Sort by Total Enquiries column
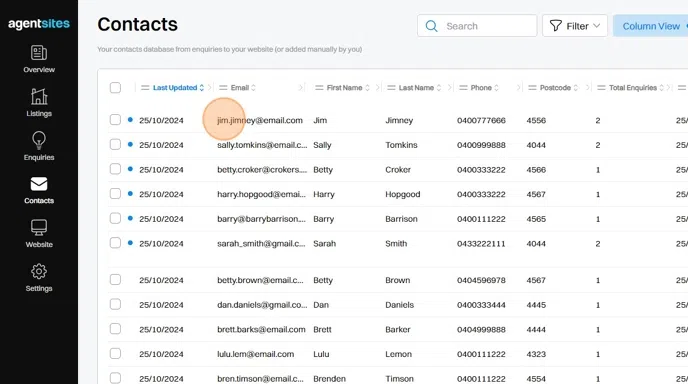The image size is (688, 384). [662, 88]
